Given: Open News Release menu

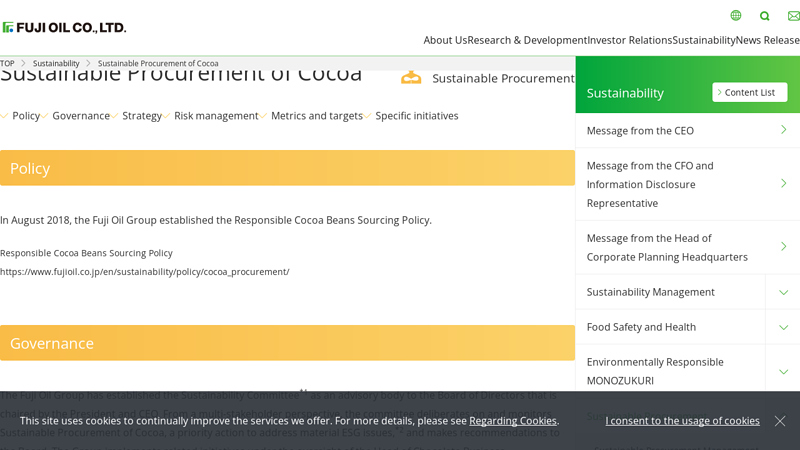Looking at the screenshot, I should click(x=767, y=40).
